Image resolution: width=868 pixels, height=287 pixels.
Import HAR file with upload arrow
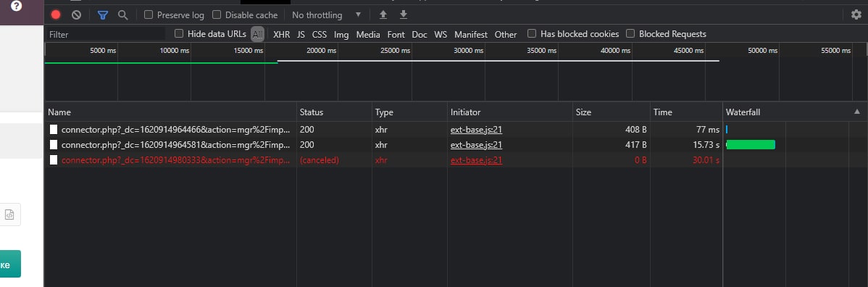(x=383, y=14)
